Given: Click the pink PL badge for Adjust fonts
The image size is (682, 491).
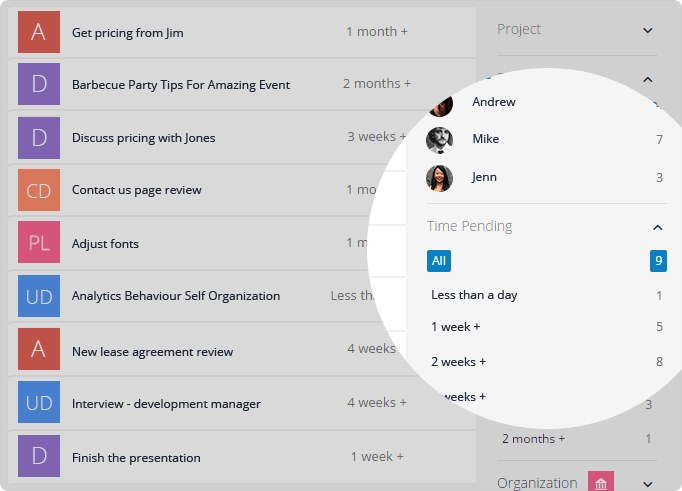Looking at the screenshot, I should (x=39, y=242).
